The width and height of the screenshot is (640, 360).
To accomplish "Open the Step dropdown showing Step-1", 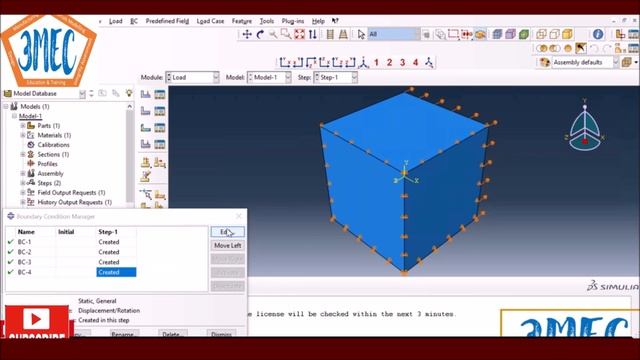I will (336, 77).
